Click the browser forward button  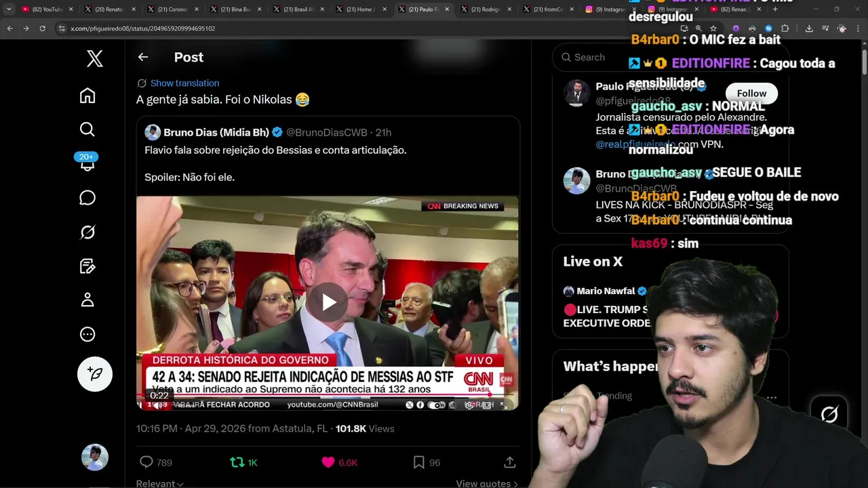pos(26,28)
